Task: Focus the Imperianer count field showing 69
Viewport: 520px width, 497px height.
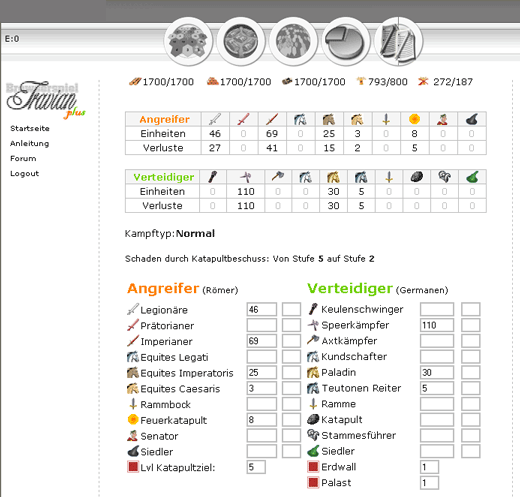Action: tap(262, 341)
